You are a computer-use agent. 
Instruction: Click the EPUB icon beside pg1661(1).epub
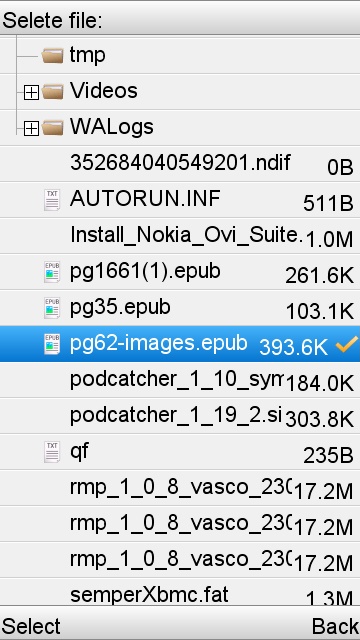52,272
